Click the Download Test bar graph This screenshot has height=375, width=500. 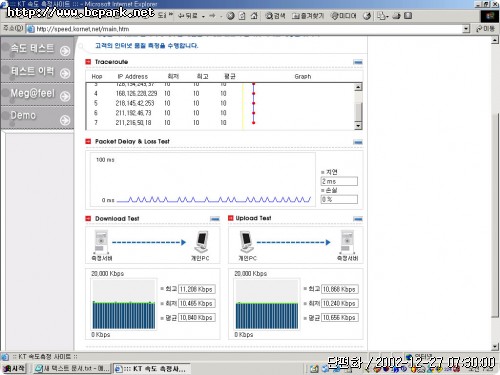(x=124, y=304)
